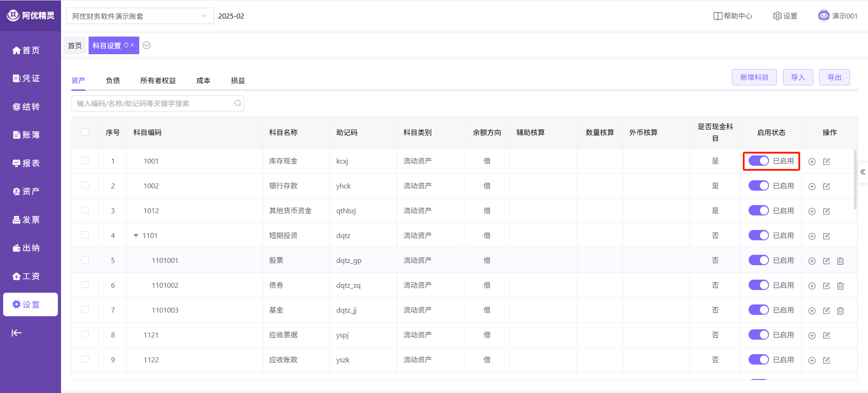Collapse the 1101 短期投资 tree row
868x393 pixels.
[136, 235]
